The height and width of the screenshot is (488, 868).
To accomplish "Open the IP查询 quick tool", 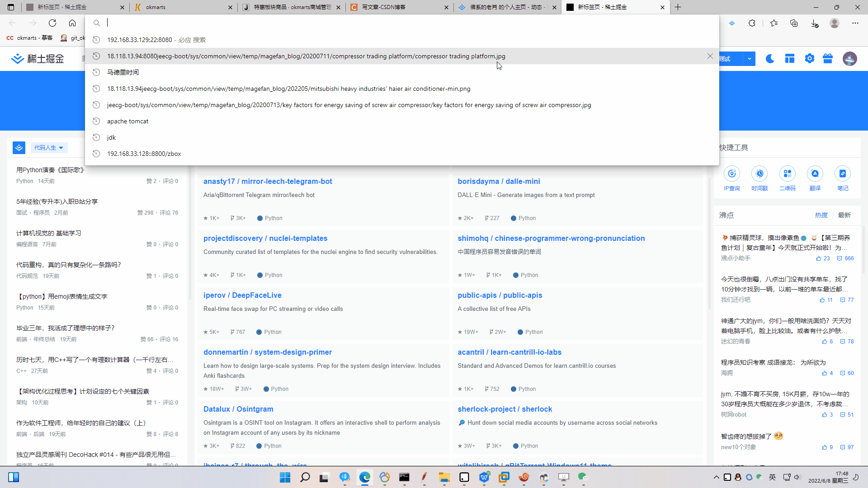I will coord(732,174).
